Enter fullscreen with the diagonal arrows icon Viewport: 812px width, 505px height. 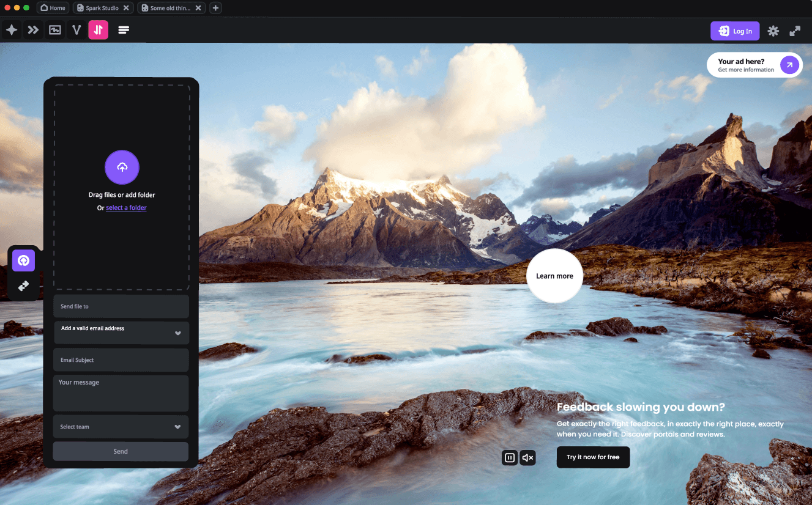point(794,31)
